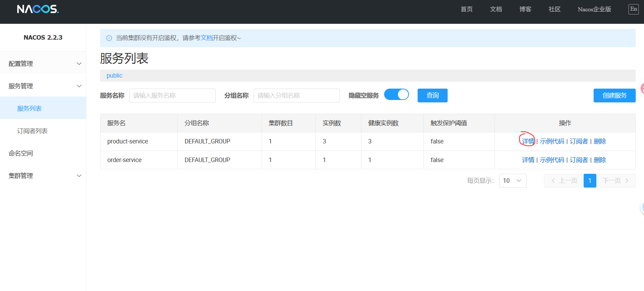Click page number 1 in the pagination

coord(590,181)
